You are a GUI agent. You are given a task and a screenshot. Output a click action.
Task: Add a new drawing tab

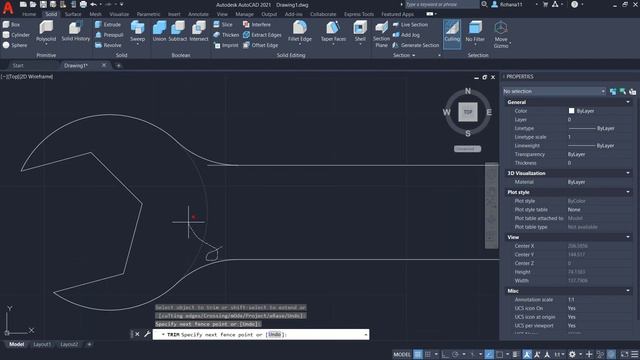118,65
